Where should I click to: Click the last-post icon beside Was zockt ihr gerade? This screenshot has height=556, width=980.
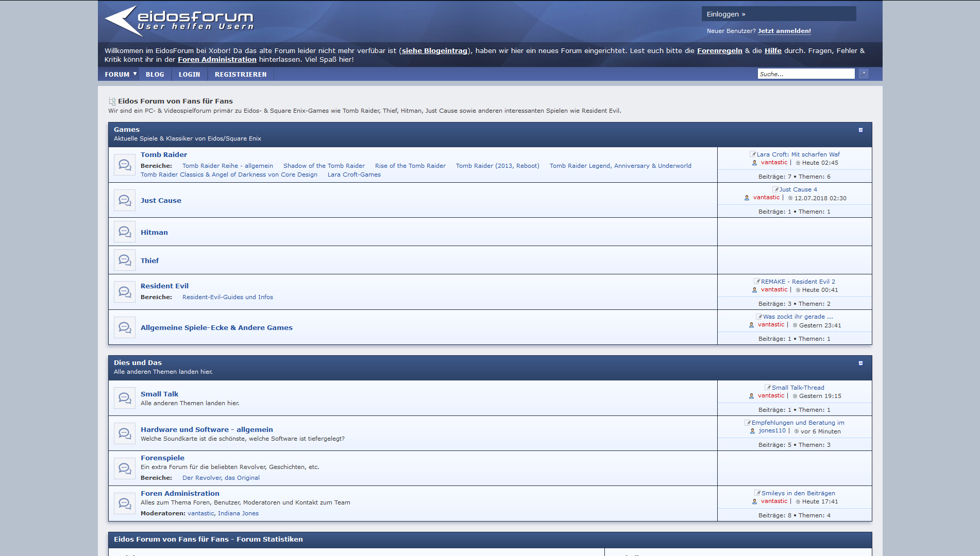point(759,316)
